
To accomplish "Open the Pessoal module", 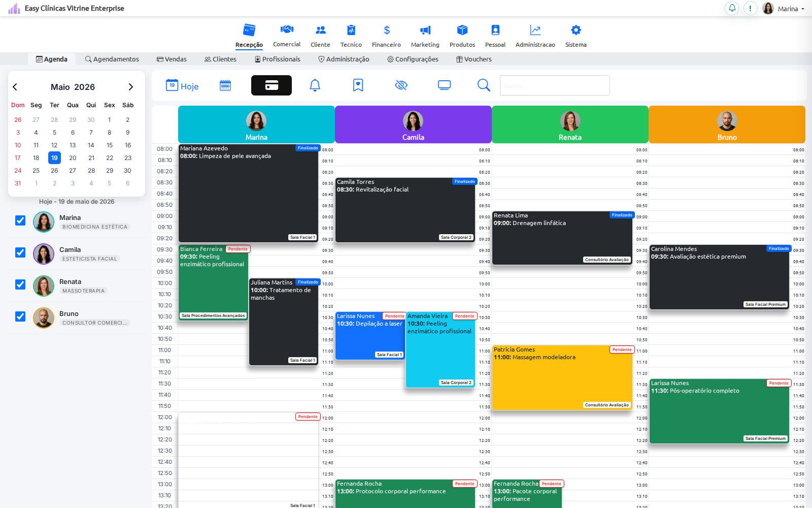I will pyautogui.click(x=495, y=36).
